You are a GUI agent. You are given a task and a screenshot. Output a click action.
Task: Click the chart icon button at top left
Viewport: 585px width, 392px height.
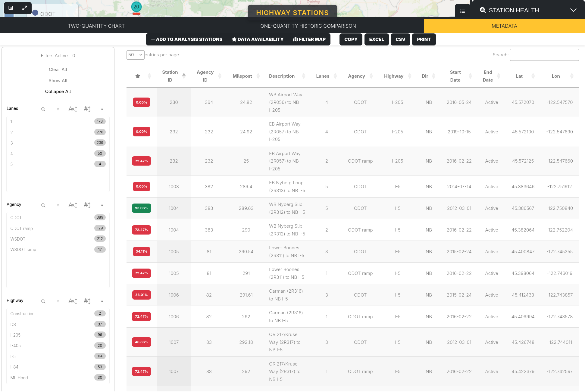11,8
